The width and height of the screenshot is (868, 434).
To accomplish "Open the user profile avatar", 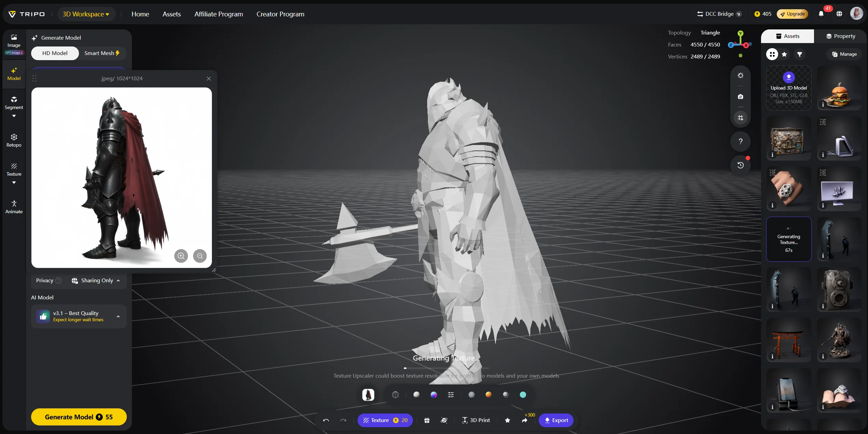I will coord(856,14).
